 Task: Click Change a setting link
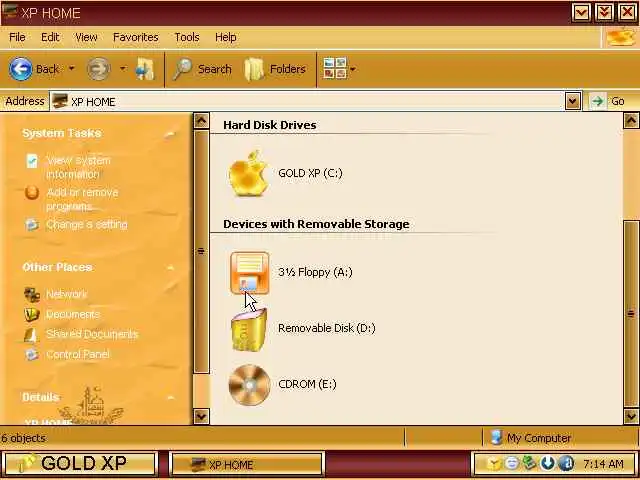87,224
